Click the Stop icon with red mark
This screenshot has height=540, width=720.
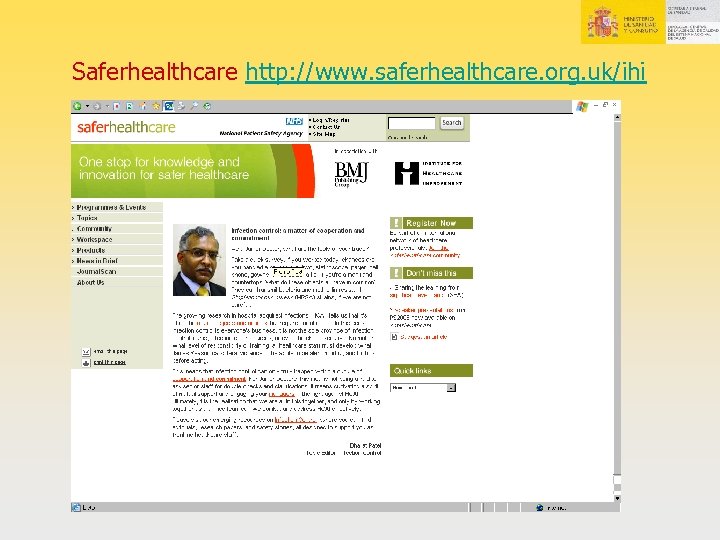[x=117, y=106]
